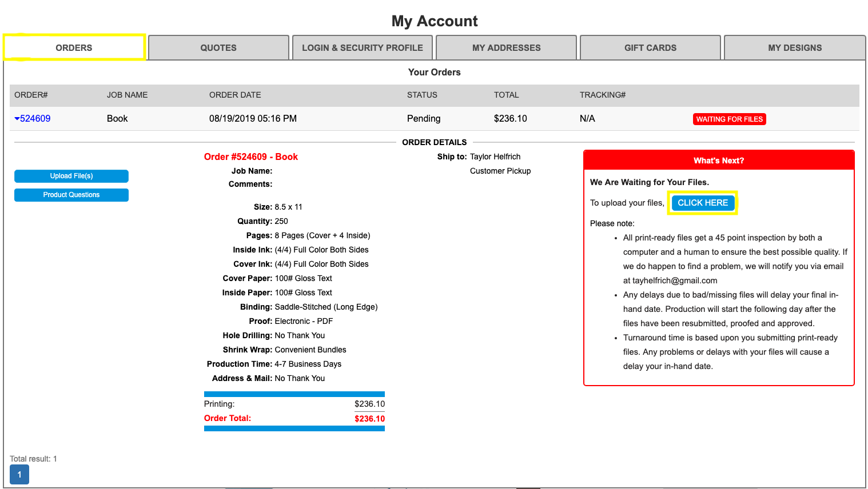Click the red Waiting For Files badge
Image resolution: width=868 pixels, height=489 pixels.
pos(729,119)
